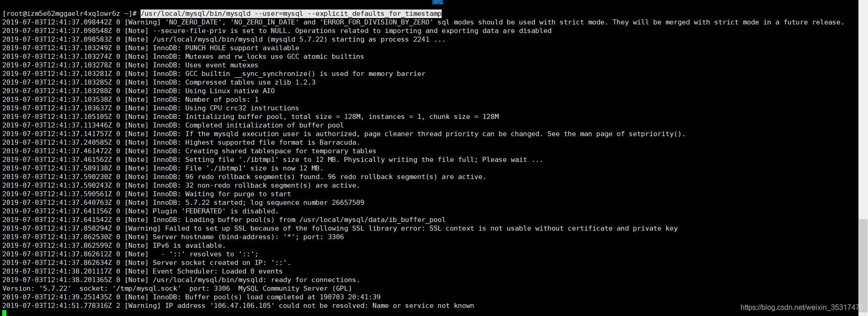Click 'InnoDB: Number of pools: 1' line

coord(130,99)
